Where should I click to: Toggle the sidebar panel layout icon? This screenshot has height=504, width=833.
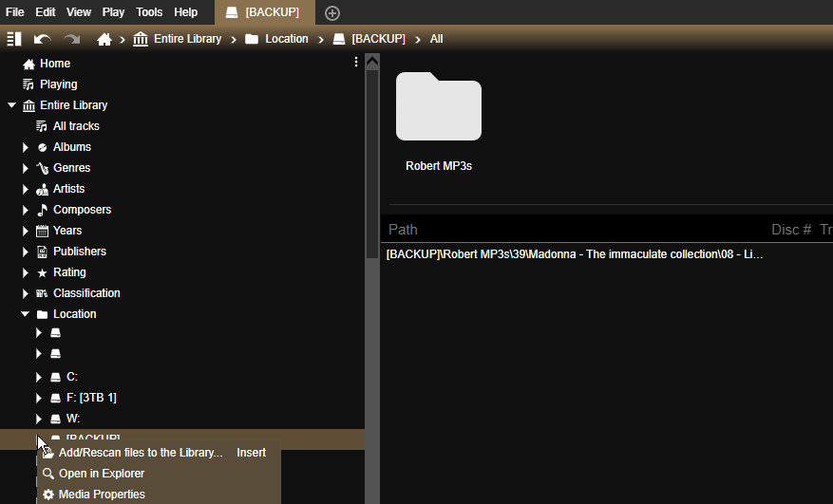click(14, 39)
